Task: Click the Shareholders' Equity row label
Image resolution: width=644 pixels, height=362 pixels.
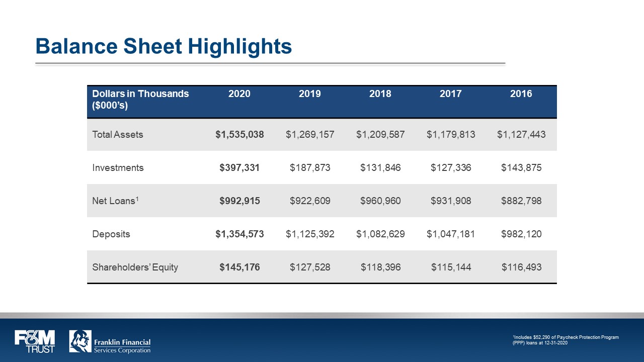Action: [135, 267]
